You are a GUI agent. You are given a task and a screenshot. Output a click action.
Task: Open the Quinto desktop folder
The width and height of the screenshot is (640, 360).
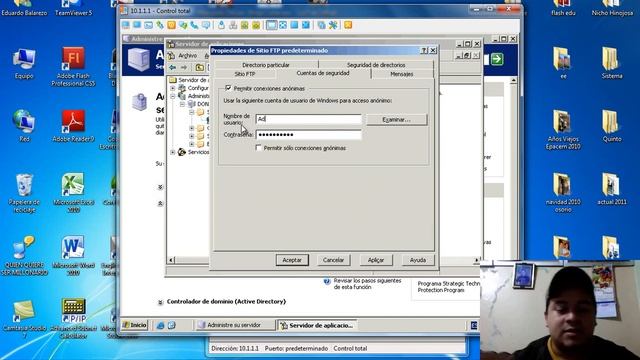pos(611,125)
